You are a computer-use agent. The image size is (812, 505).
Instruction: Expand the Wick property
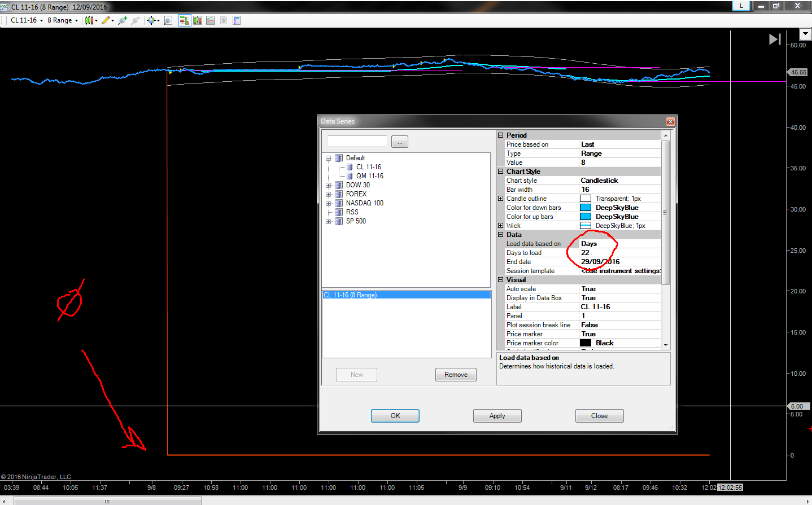click(x=500, y=226)
